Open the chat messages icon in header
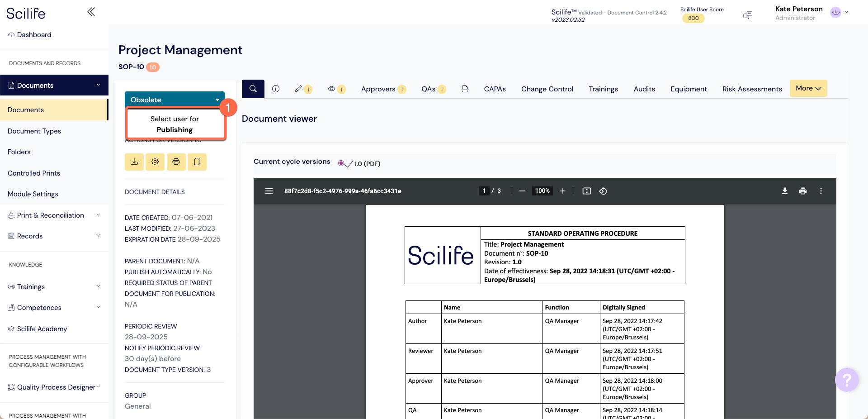The image size is (868, 419). (748, 15)
